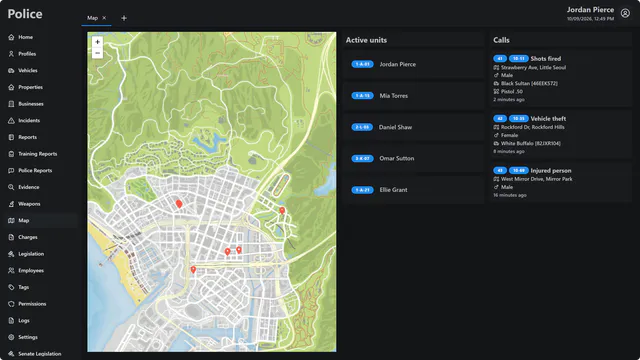Select unit 3-K-07 Omar Sutton
Image resolution: width=640 pixels, height=360 pixels.
(x=413, y=158)
